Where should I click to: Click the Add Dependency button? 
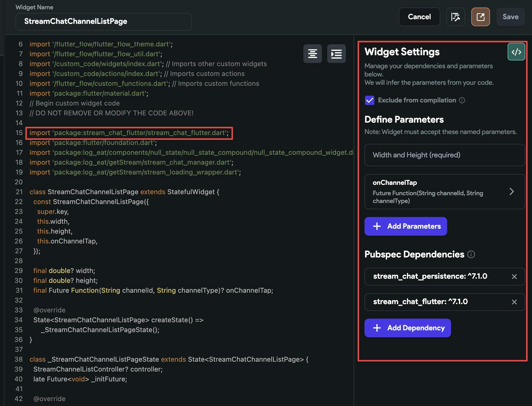point(408,328)
